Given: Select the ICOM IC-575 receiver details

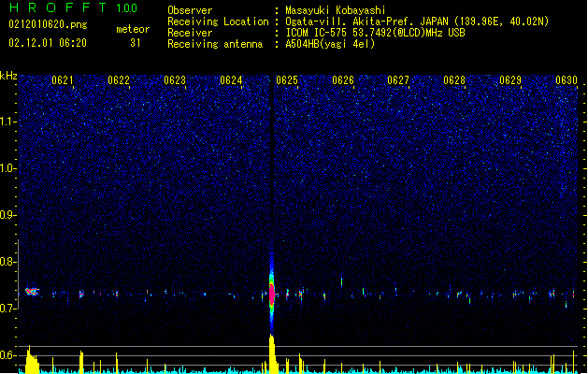Looking at the screenshot, I should click(x=375, y=33).
